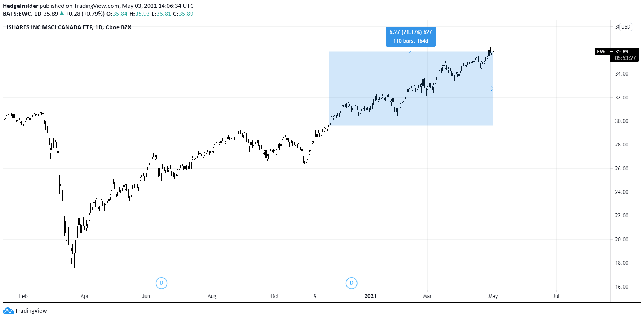
Task: Click the May label on time axis
Action: [493, 296]
